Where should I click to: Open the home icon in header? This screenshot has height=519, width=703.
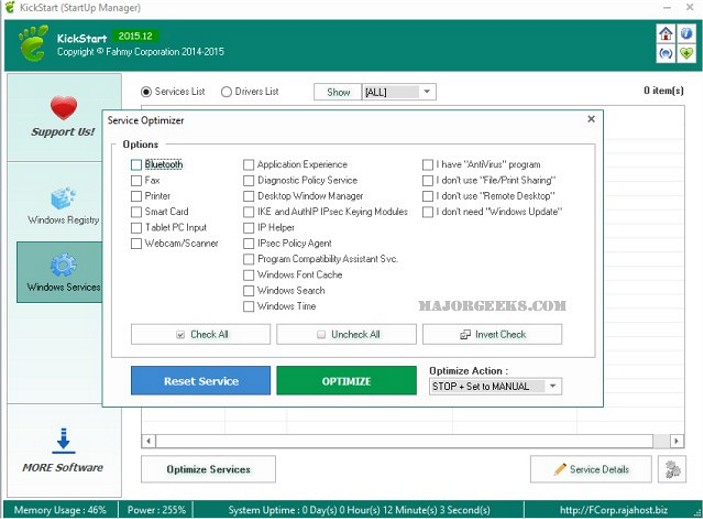point(666,34)
